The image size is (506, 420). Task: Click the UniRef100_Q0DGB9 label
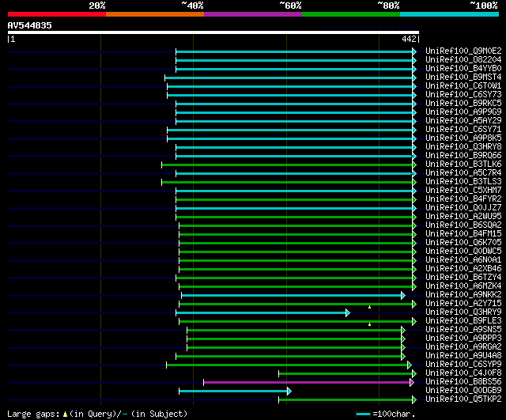point(463,391)
